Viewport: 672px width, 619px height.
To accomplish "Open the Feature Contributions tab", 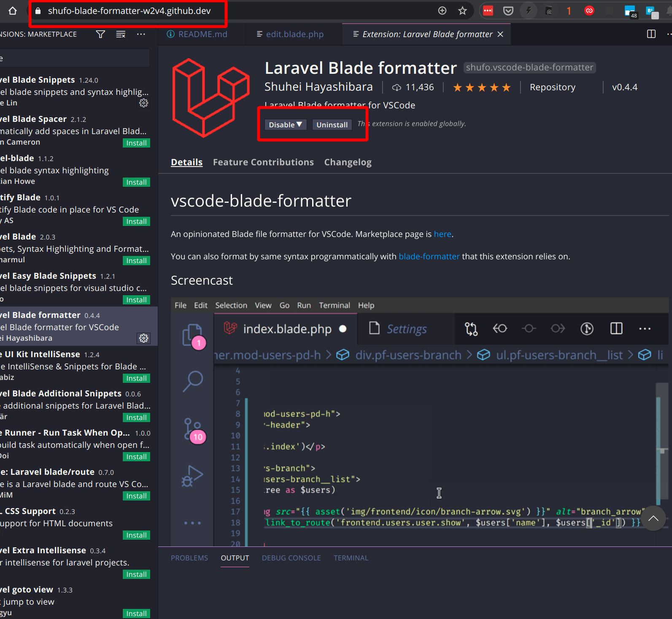I will (x=263, y=162).
